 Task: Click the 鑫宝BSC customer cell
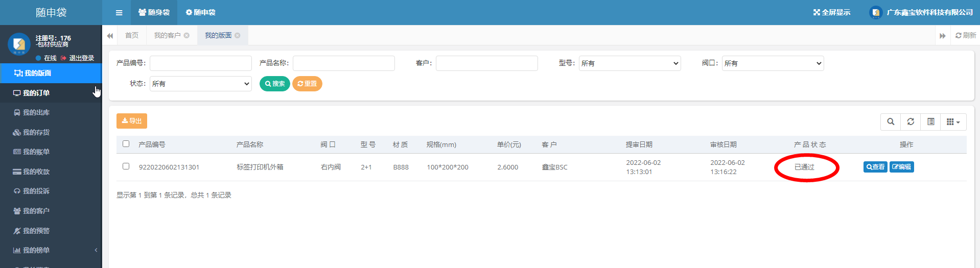pos(555,167)
